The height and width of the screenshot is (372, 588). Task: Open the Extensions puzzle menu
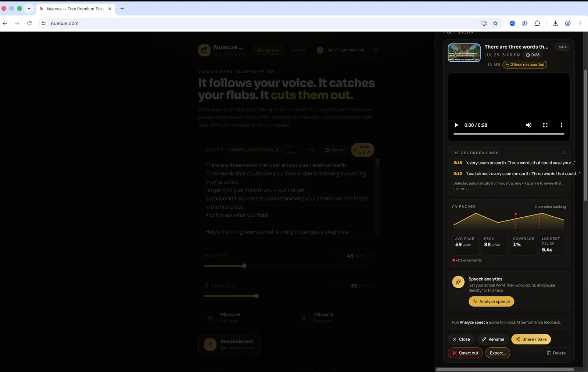(x=537, y=23)
